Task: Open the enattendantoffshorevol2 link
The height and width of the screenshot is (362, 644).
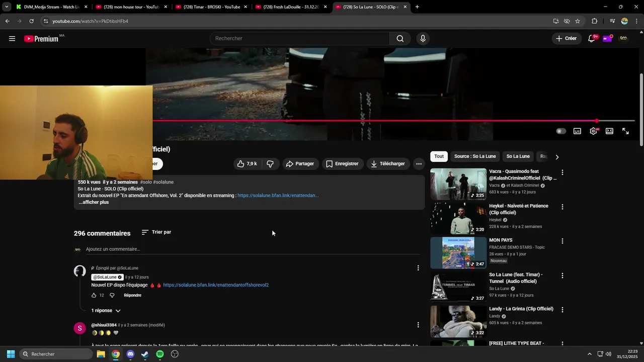Action: click(x=216, y=285)
